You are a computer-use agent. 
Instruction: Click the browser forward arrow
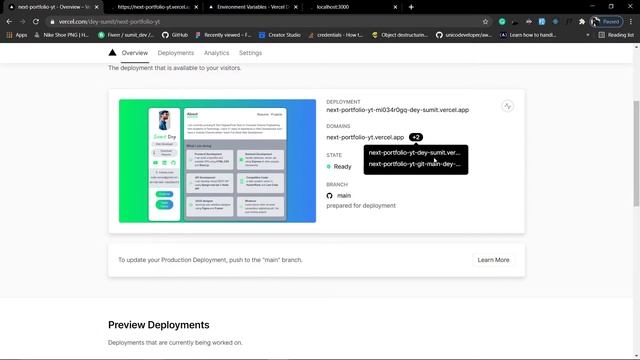point(22,22)
